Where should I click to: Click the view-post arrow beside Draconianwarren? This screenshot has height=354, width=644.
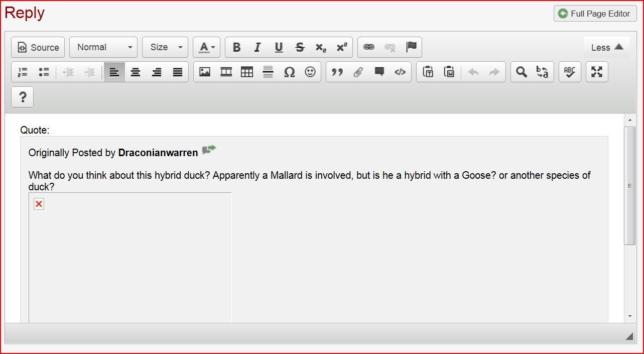pyautogui.click(x=209, y=150)
